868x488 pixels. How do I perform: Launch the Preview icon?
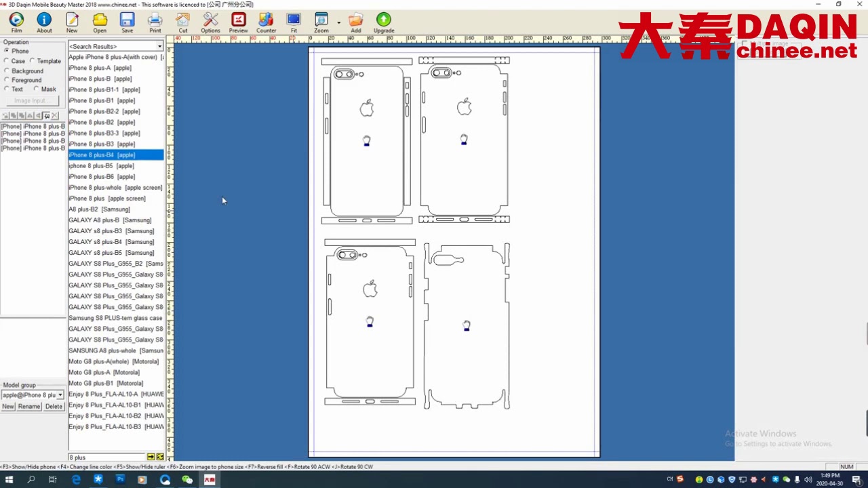[238, 22]
